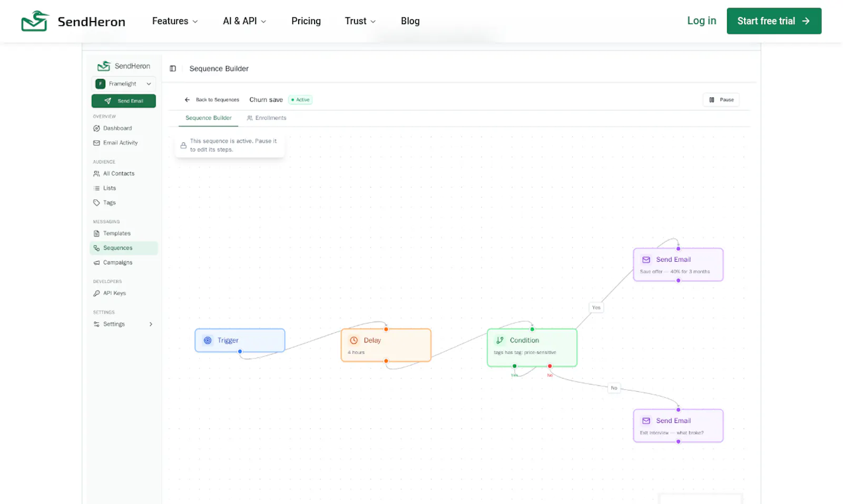Click the Email Activity envelope icon
Image resolution: width=843 pixels, height=504 pixels.
(x=96, y=143)
